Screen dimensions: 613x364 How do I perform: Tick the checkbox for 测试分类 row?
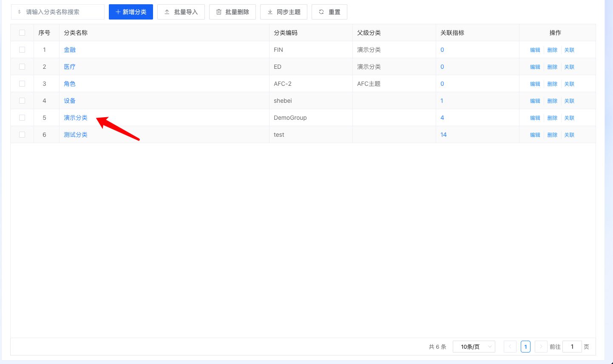[22, 135]
